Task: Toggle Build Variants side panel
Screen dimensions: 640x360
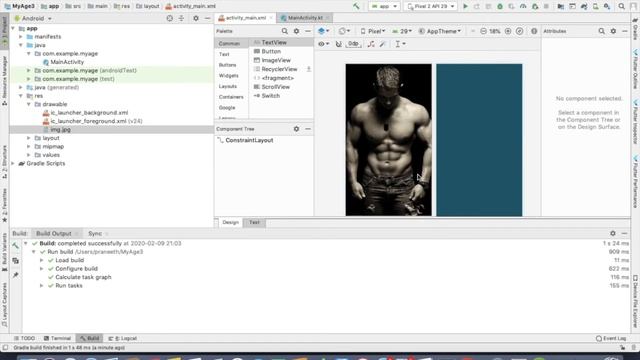Action: point(4,252)
